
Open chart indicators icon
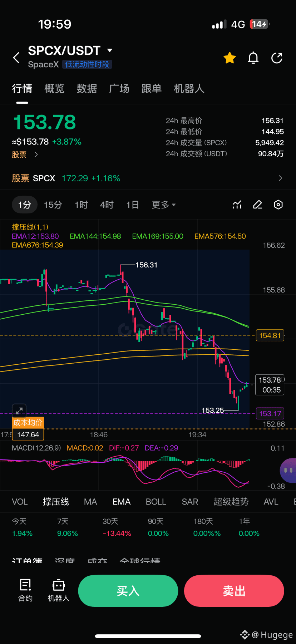[237, 205]
